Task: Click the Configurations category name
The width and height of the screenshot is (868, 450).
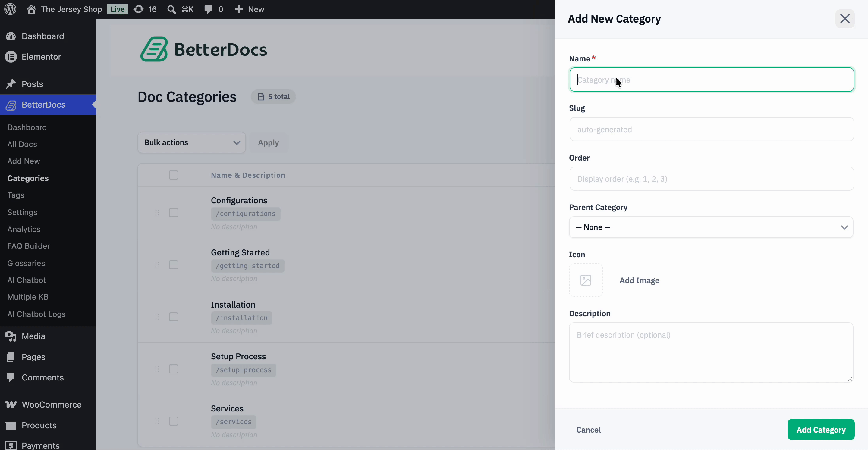Action: [239, 200]
